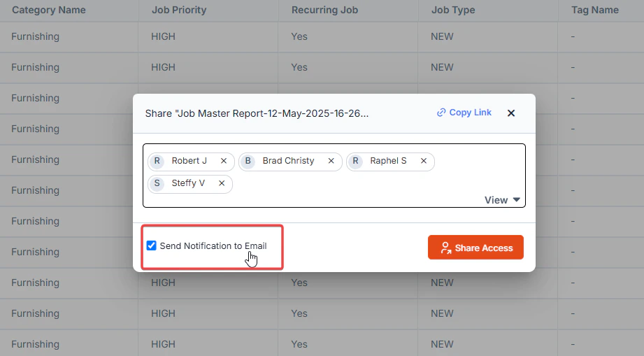Close the Share dialog
Screen dimensions: 644x356
(x=511, y=113)
